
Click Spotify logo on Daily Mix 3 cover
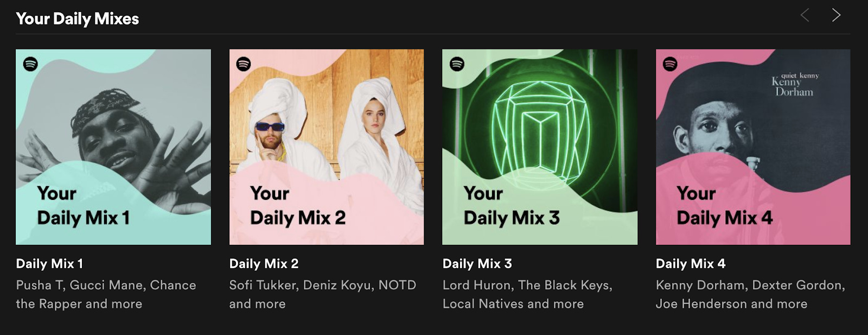457,64
